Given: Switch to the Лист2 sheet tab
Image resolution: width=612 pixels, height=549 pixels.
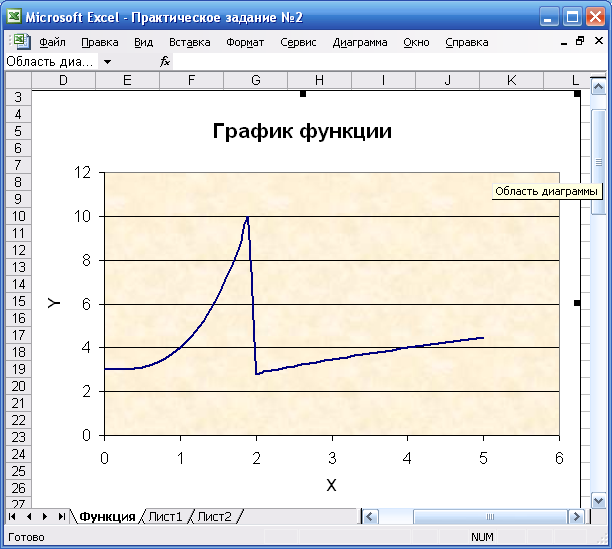Looking at the screenshot, I should 215,517.
